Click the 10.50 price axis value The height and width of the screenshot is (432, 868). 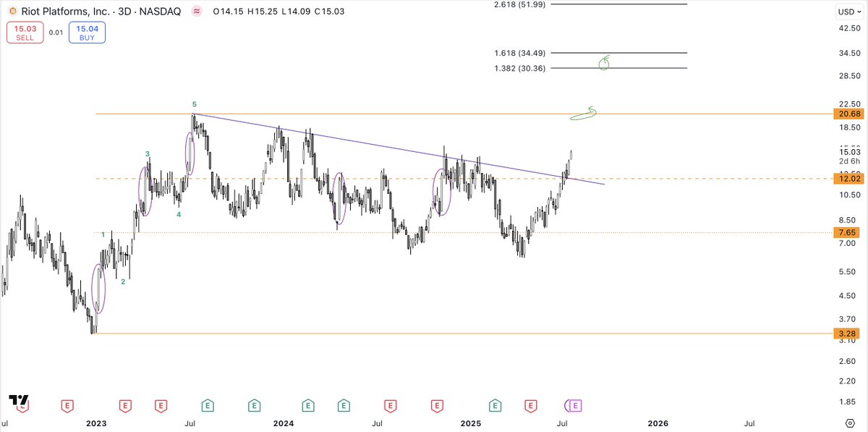click(x=849, y=195)
